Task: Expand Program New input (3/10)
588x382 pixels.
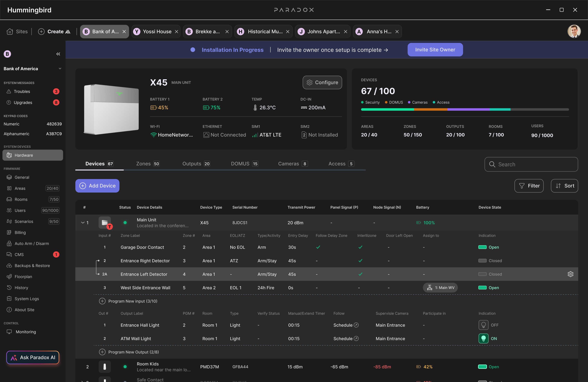Action: tap(128, 301)
